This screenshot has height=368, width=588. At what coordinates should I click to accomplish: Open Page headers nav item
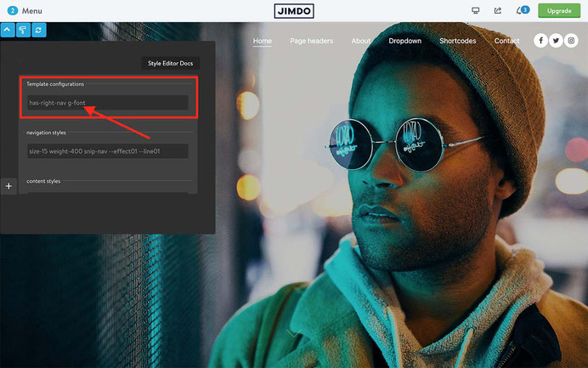coord(311,41)
